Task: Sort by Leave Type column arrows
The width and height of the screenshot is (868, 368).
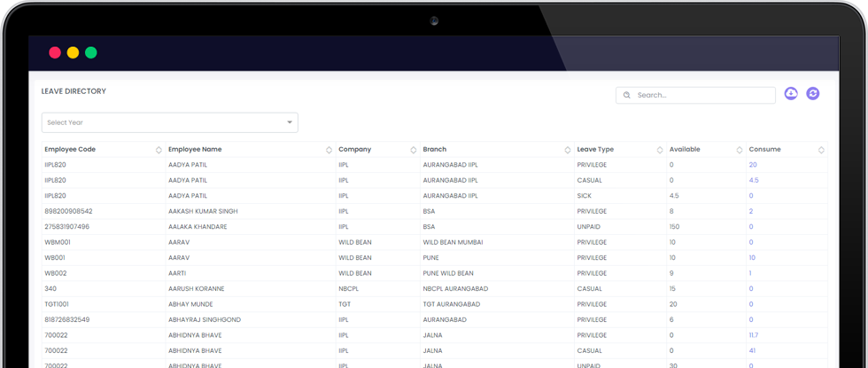Action: pos(659,150)
